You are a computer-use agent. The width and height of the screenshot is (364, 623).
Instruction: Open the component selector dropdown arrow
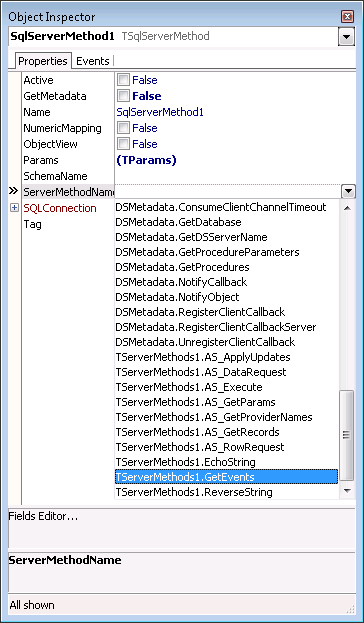point(346,37)
